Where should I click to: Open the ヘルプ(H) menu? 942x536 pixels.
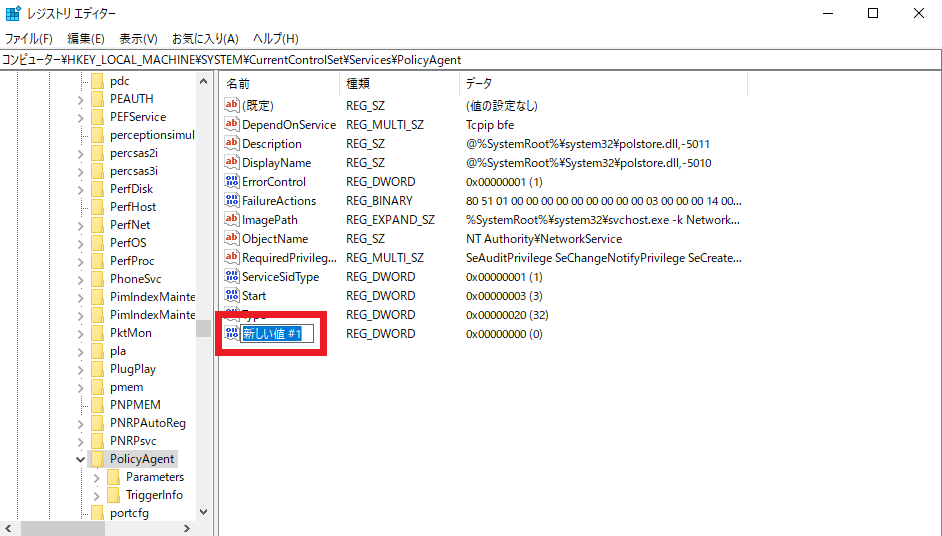(276, 38)
